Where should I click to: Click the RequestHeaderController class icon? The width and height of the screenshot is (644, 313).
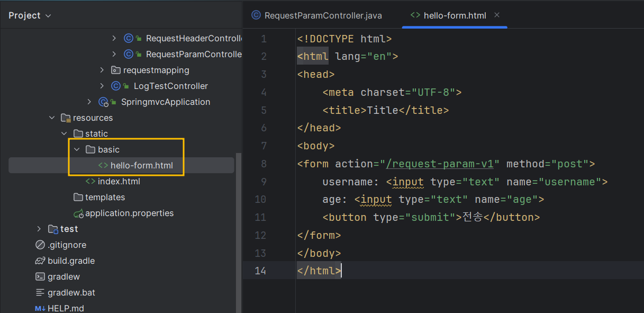pos(128,38)
